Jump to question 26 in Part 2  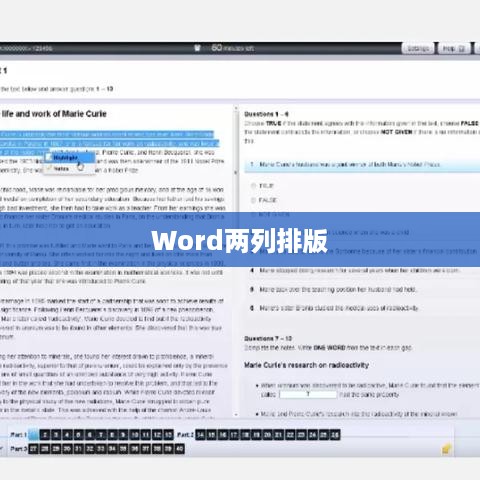(x=335, y=435)
